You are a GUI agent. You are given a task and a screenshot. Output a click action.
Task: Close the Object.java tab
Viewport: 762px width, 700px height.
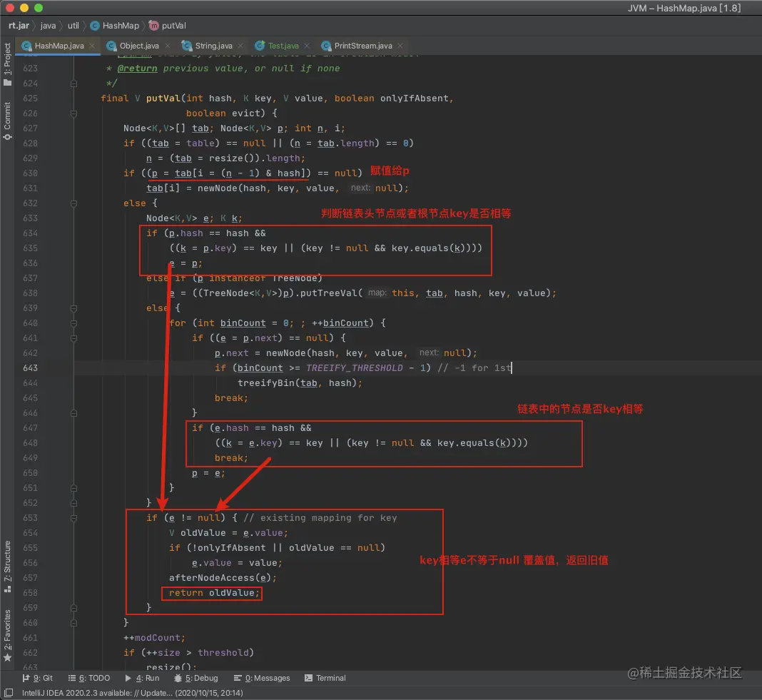coord(168,46)
